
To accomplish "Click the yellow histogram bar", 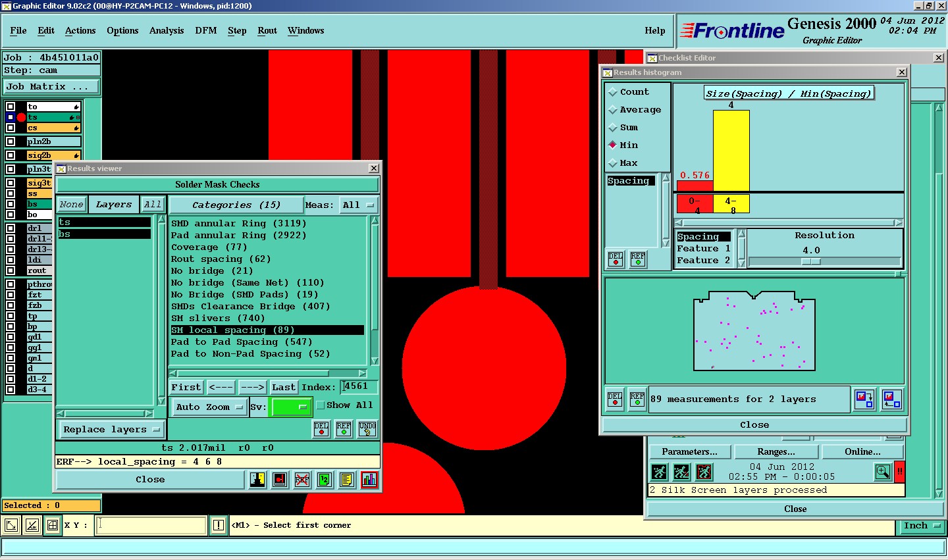I will tap(731, 151).
